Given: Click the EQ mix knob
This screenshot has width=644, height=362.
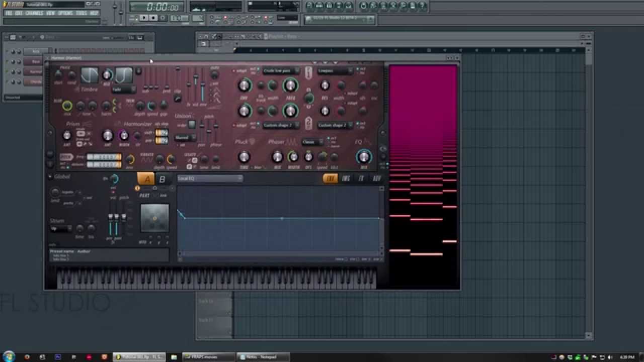Looking at the screenshot, I should coord(364,157).
